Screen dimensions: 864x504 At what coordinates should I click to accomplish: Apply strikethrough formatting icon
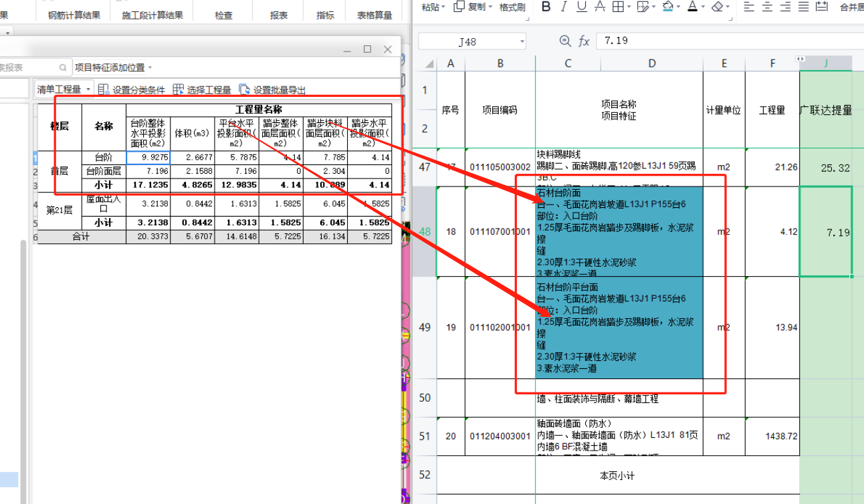pos(599,7)
